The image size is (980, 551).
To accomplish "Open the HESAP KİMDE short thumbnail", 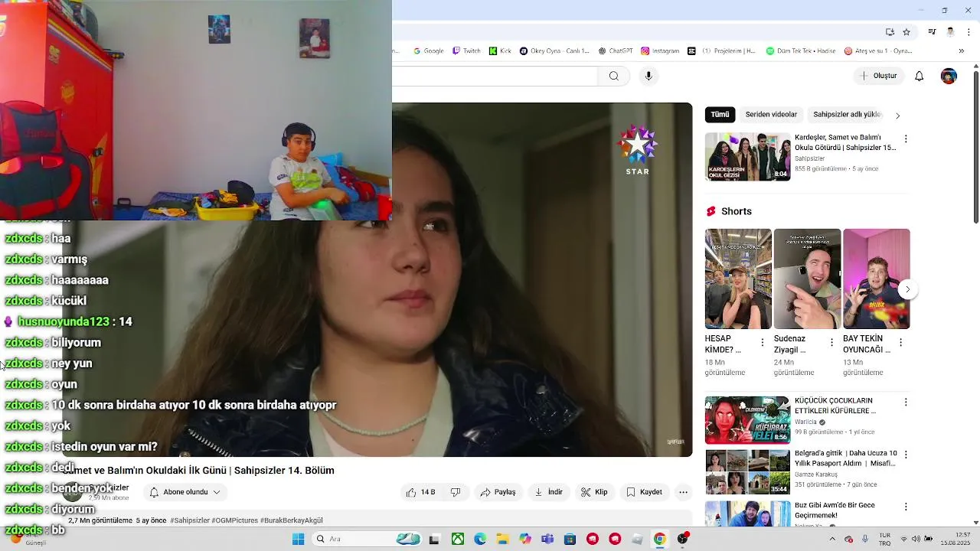I will 738,279.
